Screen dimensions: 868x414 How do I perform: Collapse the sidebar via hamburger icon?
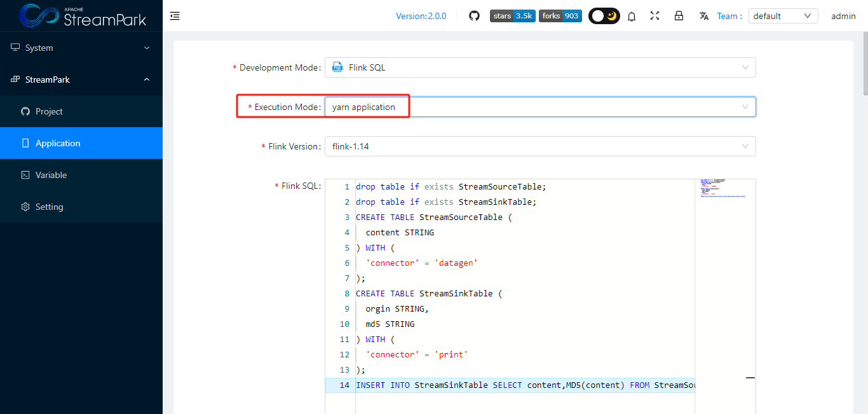tap(175, 15)
